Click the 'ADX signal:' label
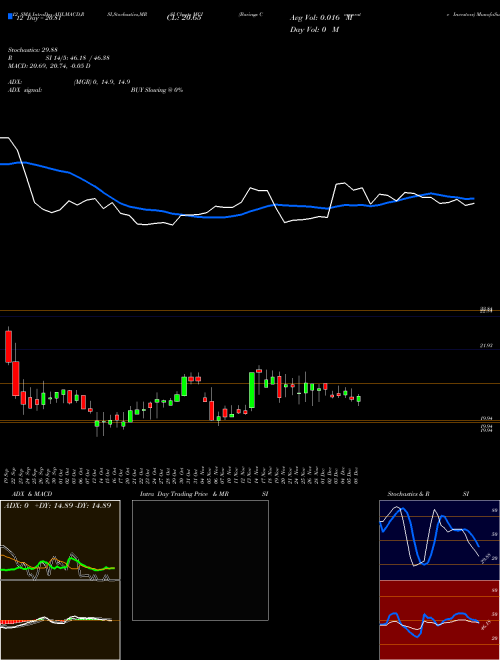The width and height of the screenshot is (500, 660). [x=25, y=90]
